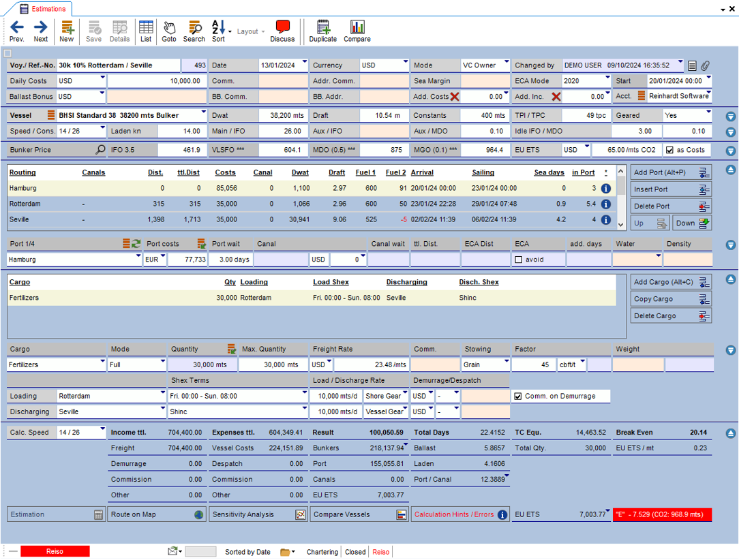The image size is (739, 560).
Task: Show info for Hamburg routing row
Action: click(606, 189)
